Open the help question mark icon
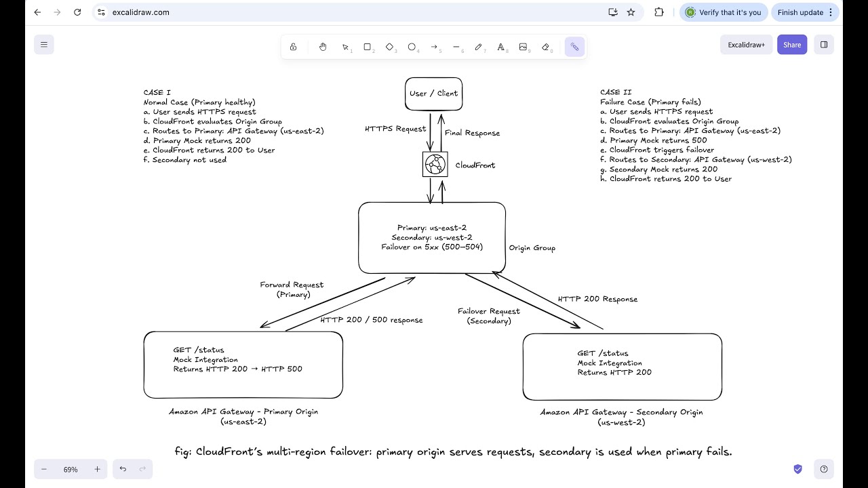868x488 pixels. (824, 469)
